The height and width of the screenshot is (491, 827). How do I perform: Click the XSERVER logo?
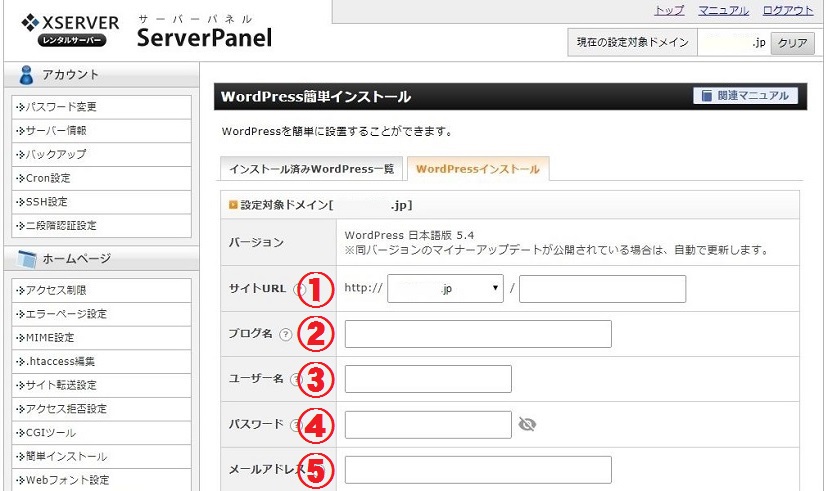point(70,30)
